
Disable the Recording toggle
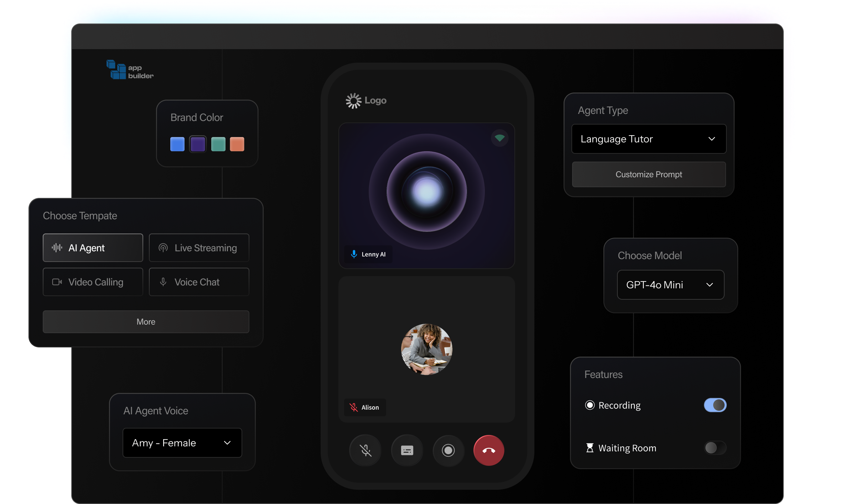(x=715, y=405)
